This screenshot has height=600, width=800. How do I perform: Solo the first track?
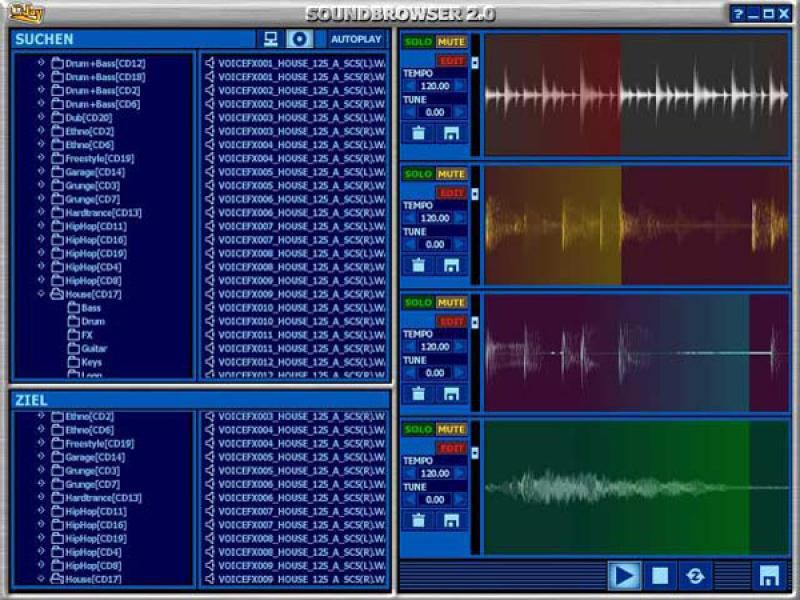(x=418, y=42)
